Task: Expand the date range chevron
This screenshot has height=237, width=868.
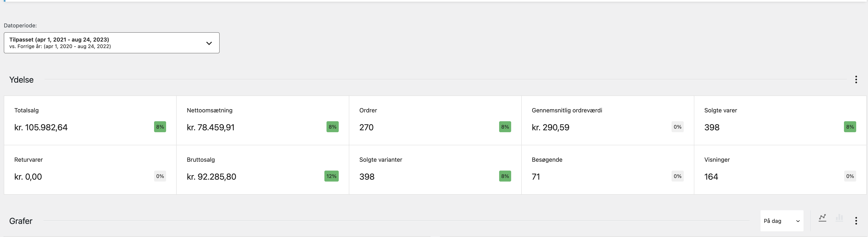Action: [x=209, y=43]
